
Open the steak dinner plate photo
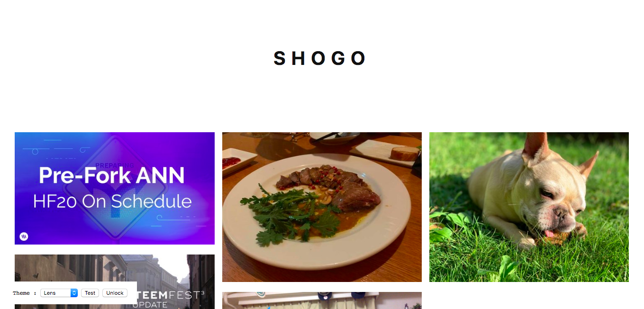coord(322,207)
